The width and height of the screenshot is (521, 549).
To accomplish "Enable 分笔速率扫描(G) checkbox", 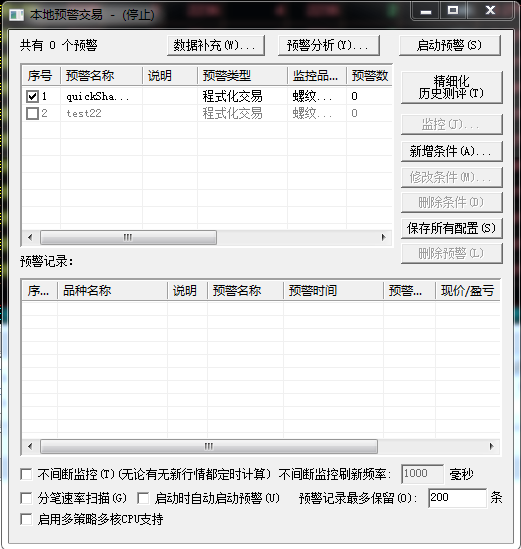I will click(26, 498).
